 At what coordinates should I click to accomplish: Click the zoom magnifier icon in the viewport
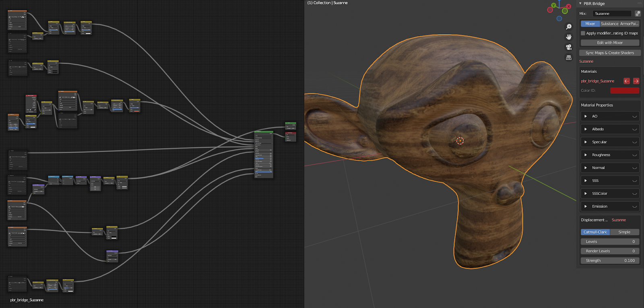(x=569, y=27)
